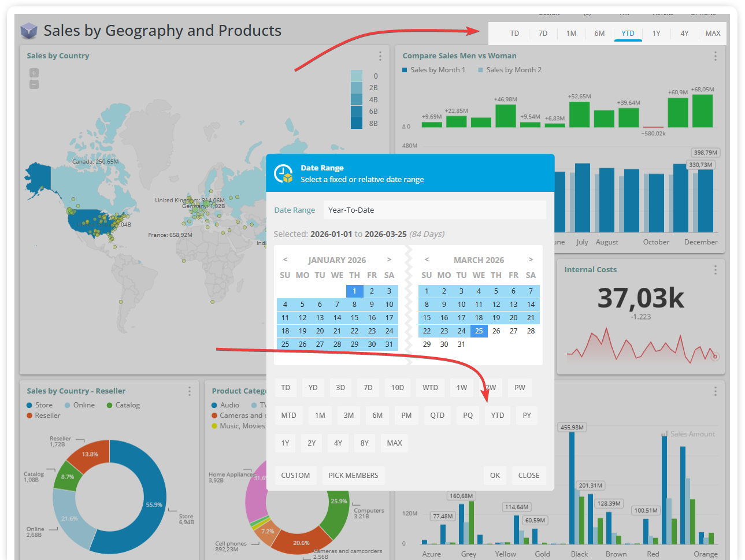Toggle Store legend item in reseller chart
745x560 pixels.
point(39,405)
